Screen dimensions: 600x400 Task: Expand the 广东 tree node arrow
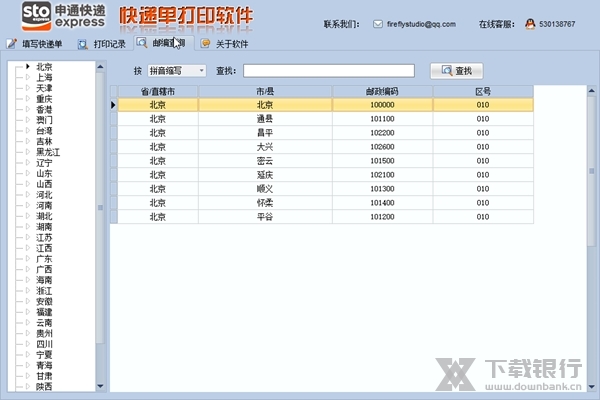(x=28, y=258)
